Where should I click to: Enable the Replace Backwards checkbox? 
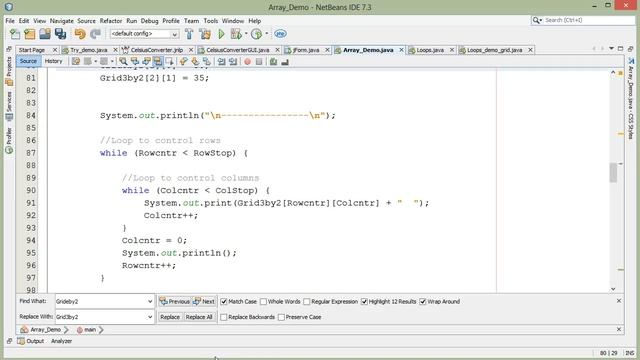pos(224,317)
